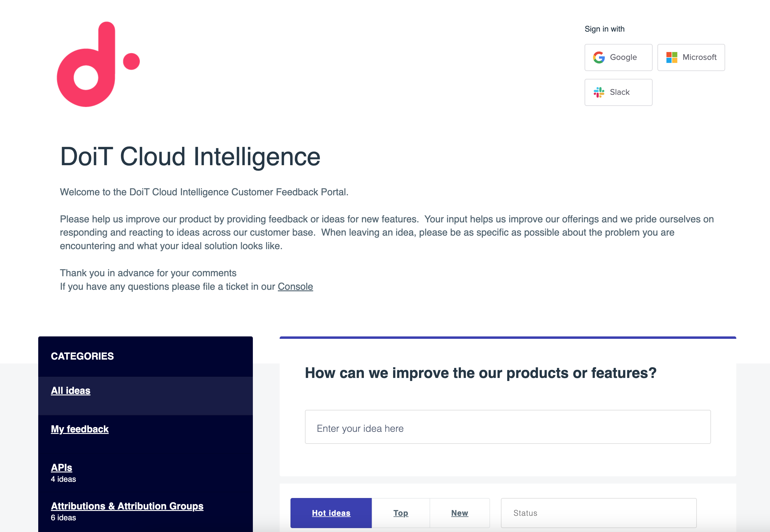Sign in with the Google icon
This screenshot has height=532, width=770.
click(618, 57)
